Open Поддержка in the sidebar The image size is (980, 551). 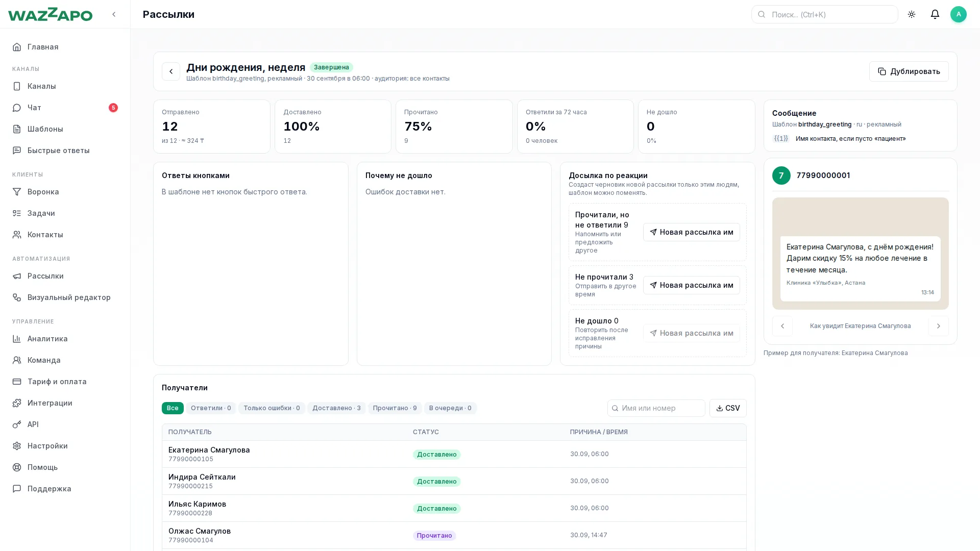coord(65,489)
